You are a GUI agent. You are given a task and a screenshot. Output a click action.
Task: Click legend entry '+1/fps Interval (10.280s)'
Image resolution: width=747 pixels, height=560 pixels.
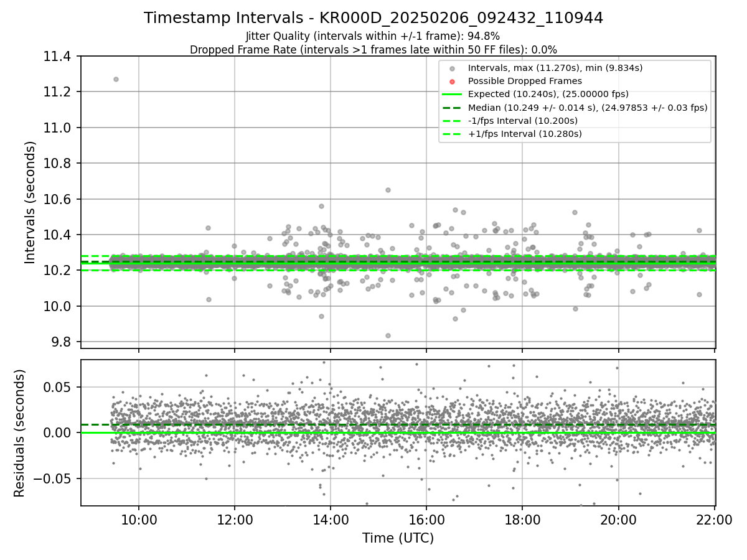[525, 134]
